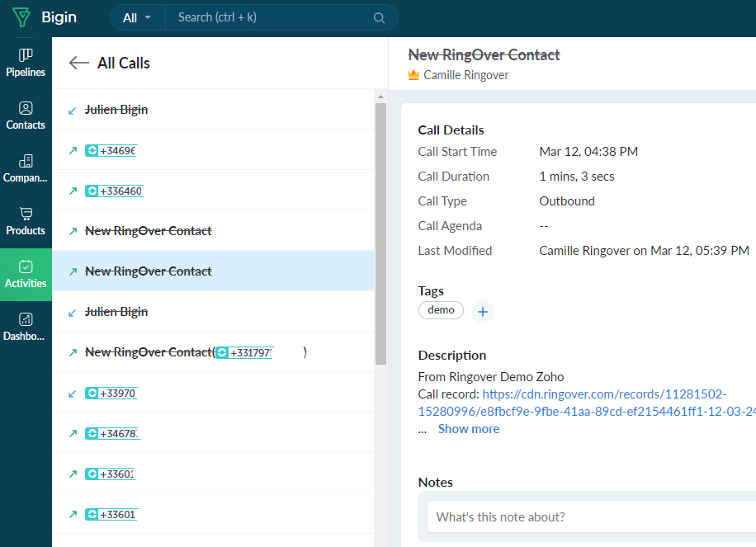Screen dimensions: 756x547
Task: Go to the Contacts module
Action: (x=26, y=116)
